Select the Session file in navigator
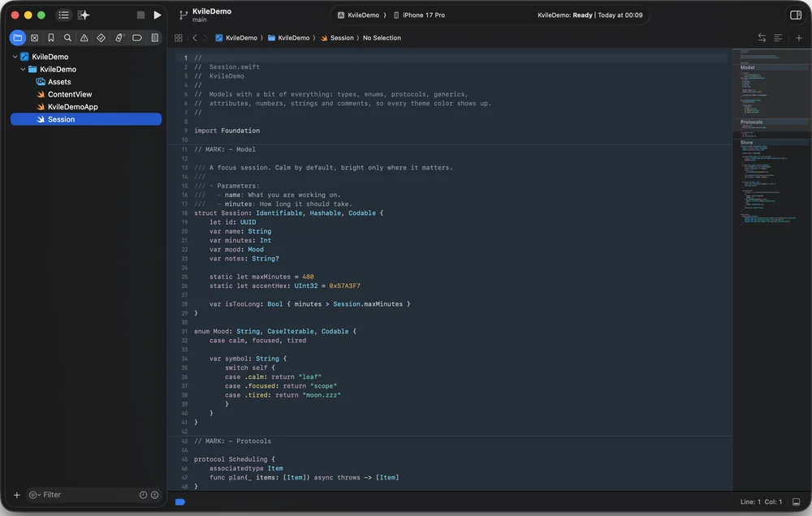Viewport: 812px width, 516px height. 86,119
